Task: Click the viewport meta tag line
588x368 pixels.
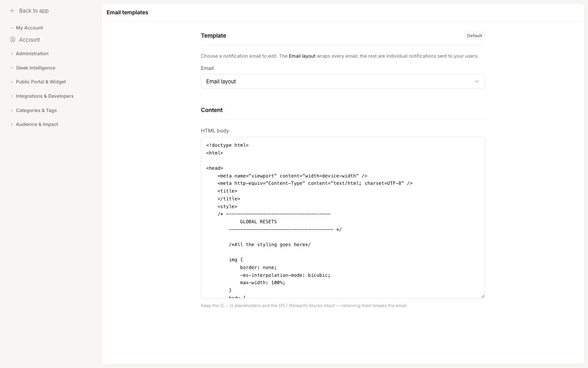Action: (292, 176)
